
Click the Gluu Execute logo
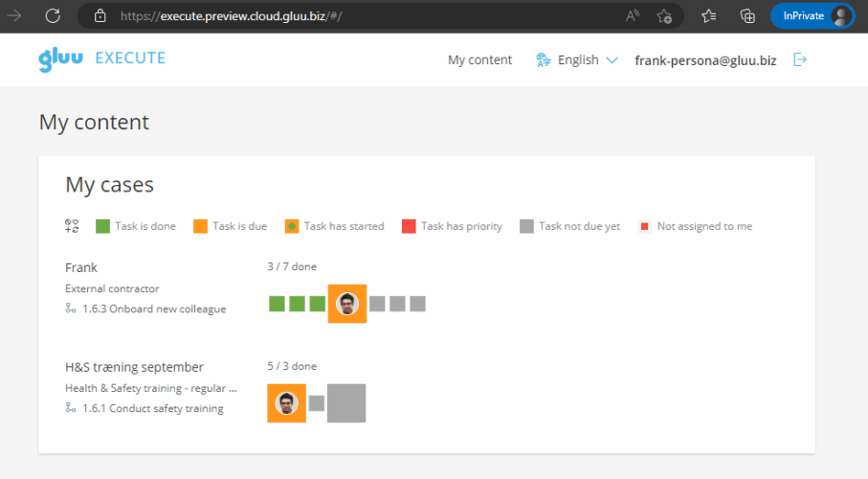pyautogui.click(x=101, y=58)
